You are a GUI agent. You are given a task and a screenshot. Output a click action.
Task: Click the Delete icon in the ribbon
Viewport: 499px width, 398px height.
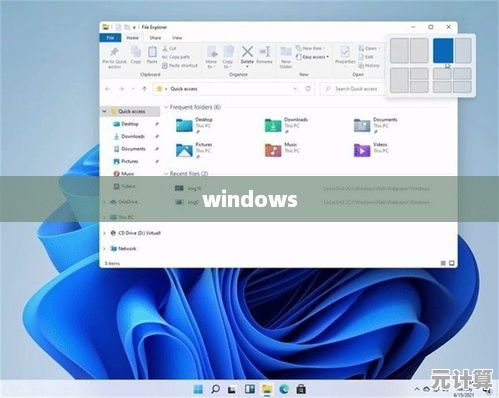pyautogui.click(x=247, y=52)
